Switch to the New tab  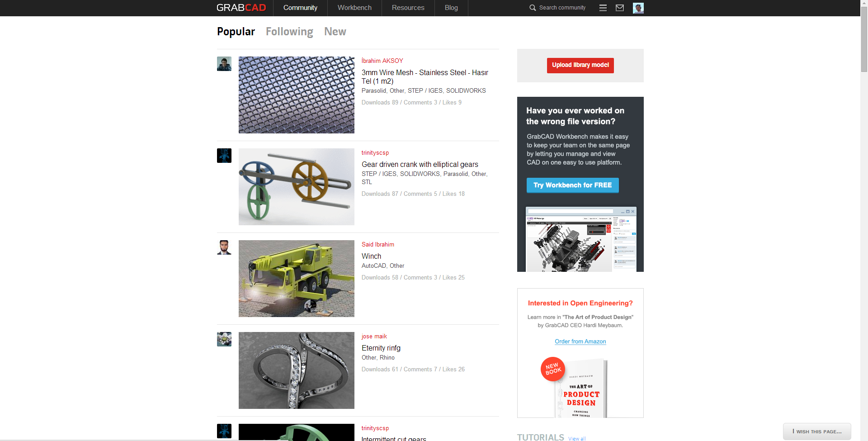pos(335,32)
